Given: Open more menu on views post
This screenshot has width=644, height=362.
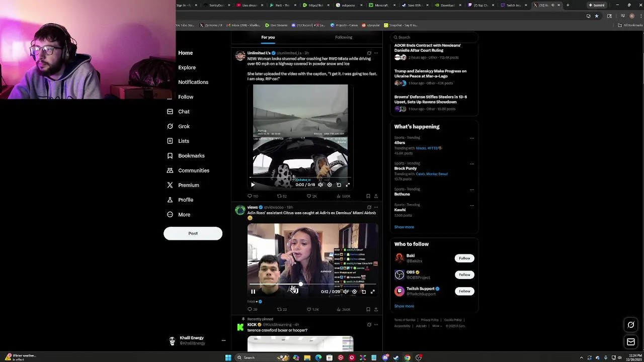Looking at the screenshot, I should click(x=376, y=207).
